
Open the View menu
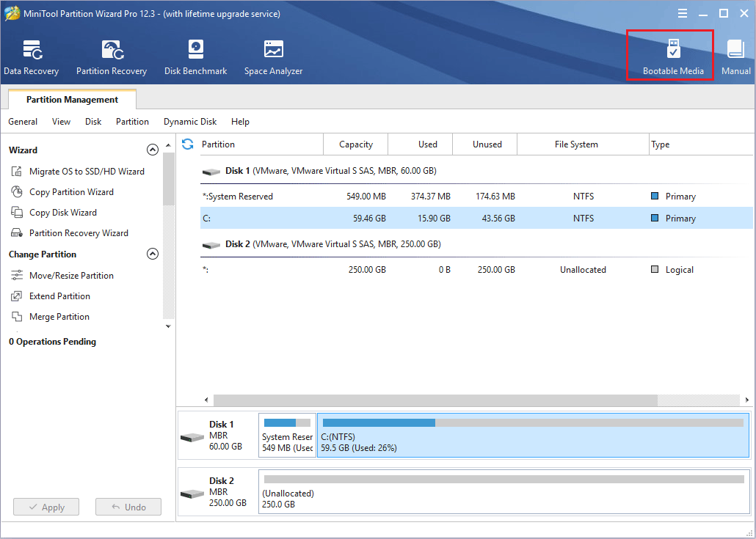61,122
